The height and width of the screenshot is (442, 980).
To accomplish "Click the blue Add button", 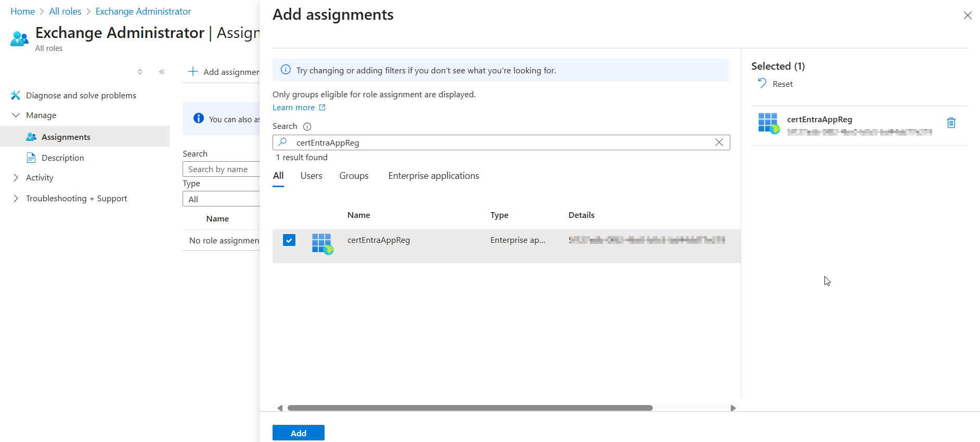I will pyautogui.click(x=298, y=433).
